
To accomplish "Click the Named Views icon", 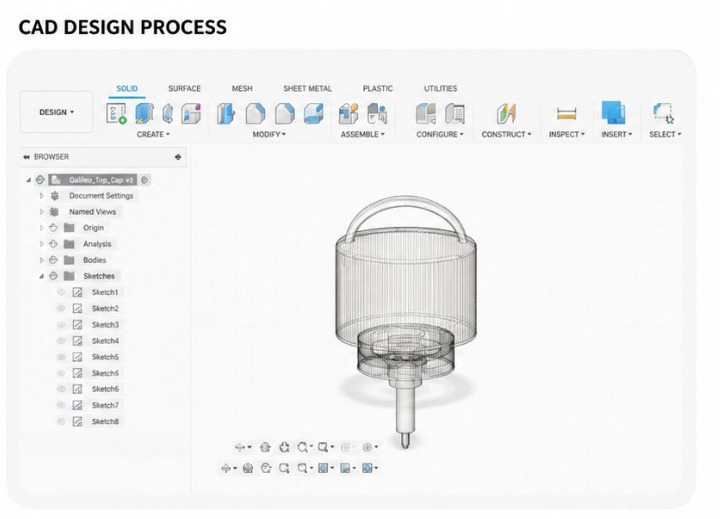I will coord(54,212).
